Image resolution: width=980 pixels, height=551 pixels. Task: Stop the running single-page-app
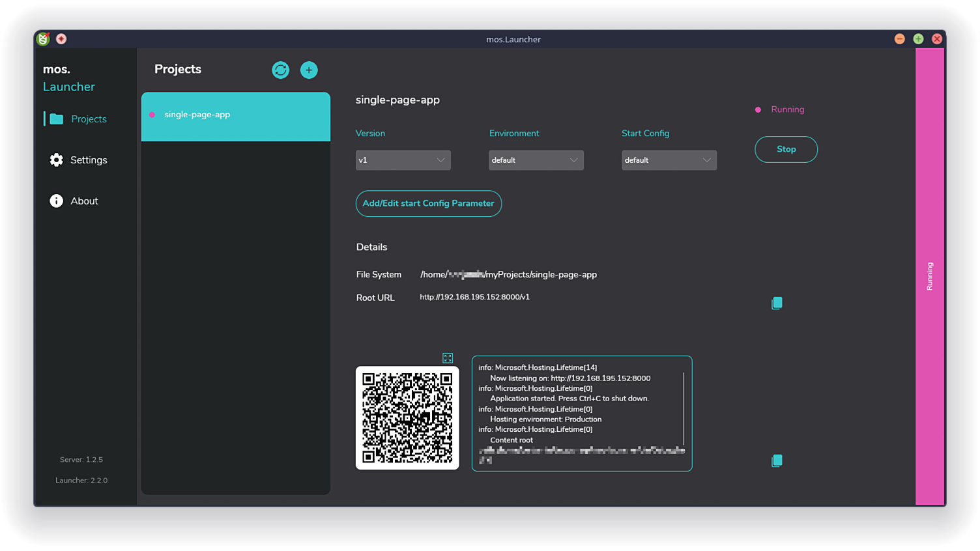(x=786, y=149)
